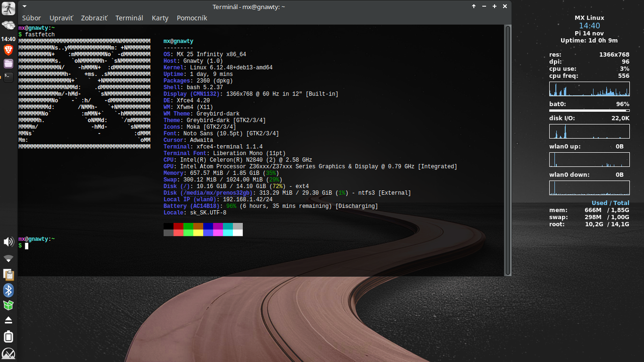Click the 'CPU: Intel(R) Celeron(R) N2840' line
644x362 pixels.
[x=237, y=160]
